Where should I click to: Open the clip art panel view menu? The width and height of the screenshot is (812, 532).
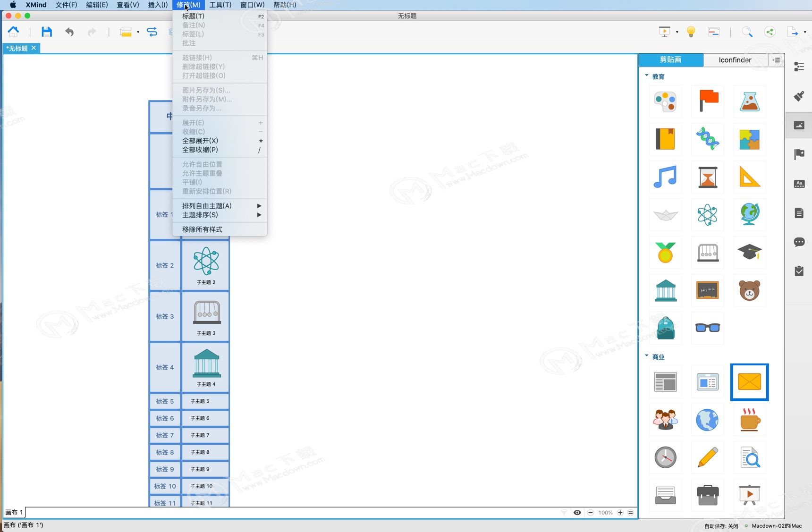coord(776,59)
